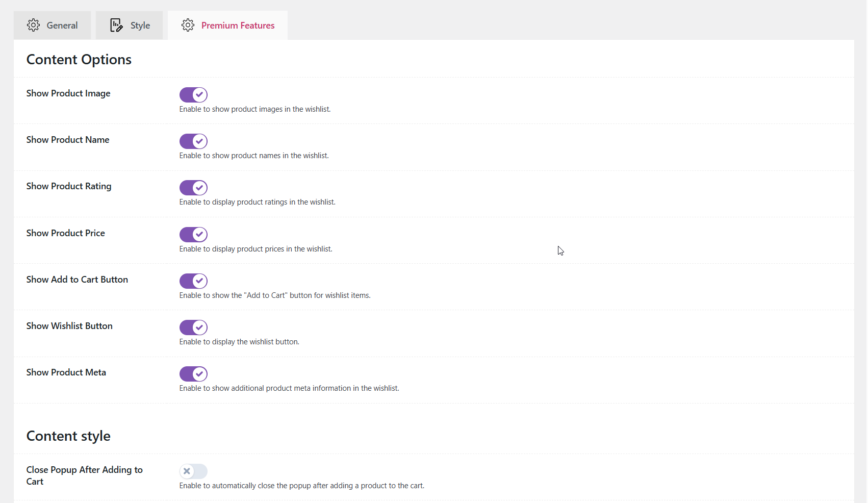Disable Show Product Meta
Viewport: 868px width, 503px height.
pos(193,374)
